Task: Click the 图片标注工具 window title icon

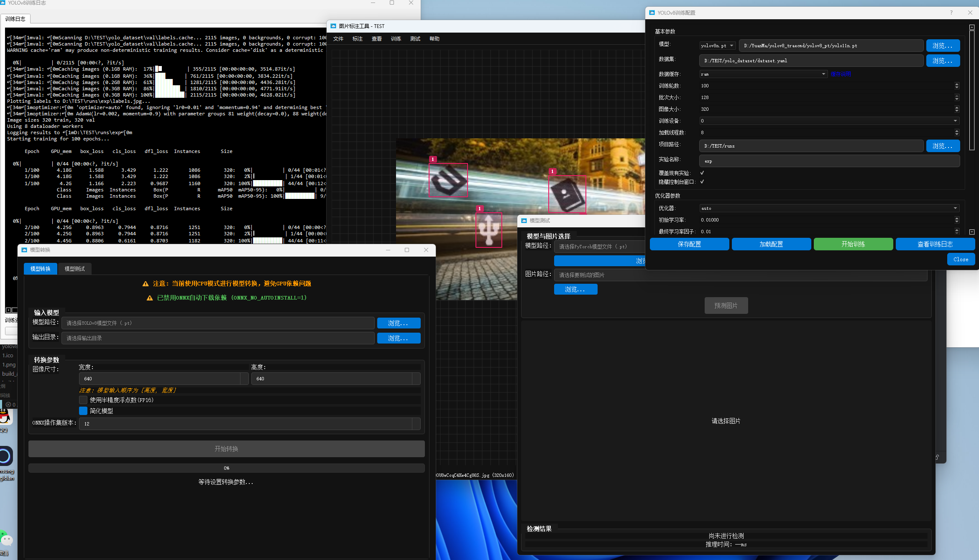Action: click(333, 26)
